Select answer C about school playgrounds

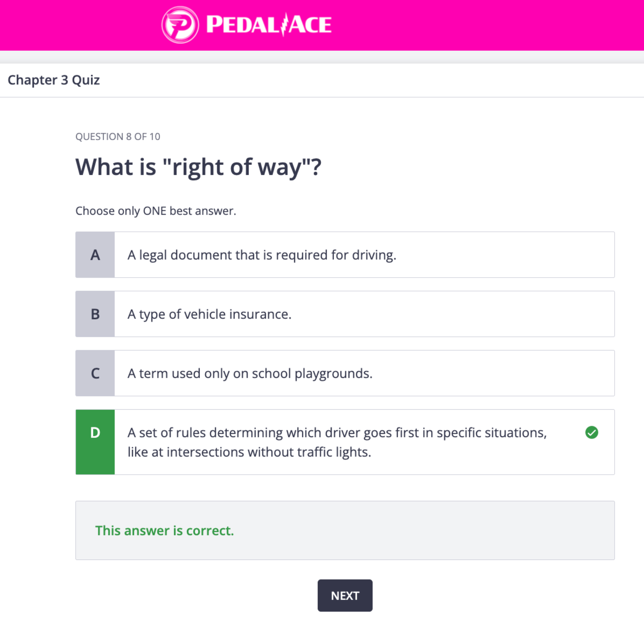click(x=300, y=373)
